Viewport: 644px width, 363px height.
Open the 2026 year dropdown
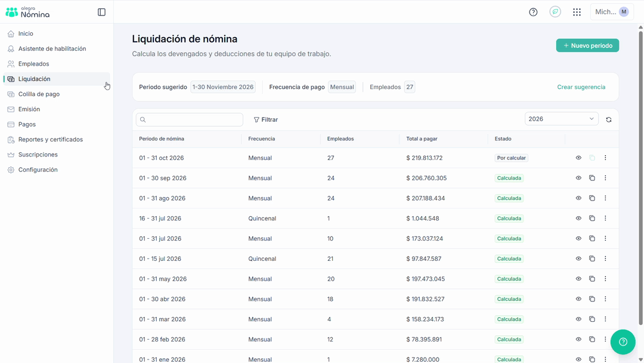point(562,119)
